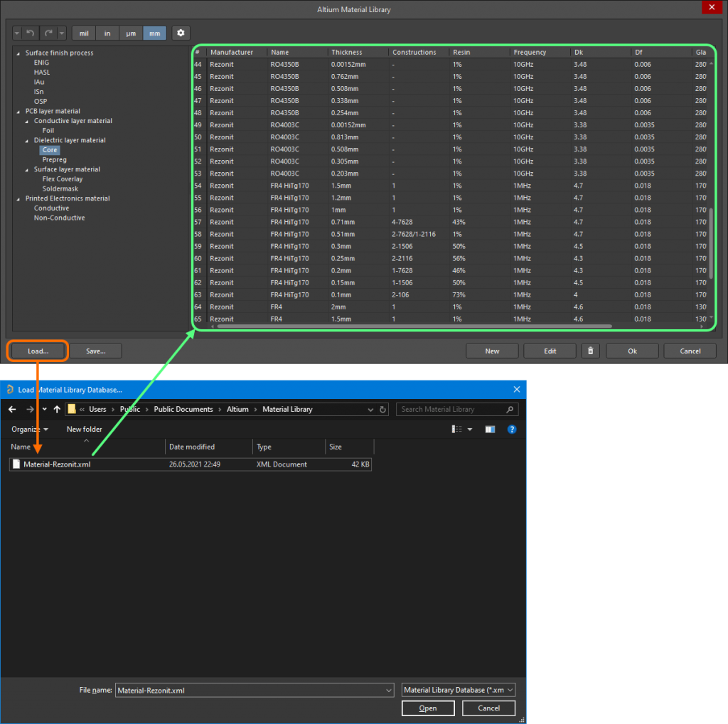Switch units to inches

click(x=107, y=33)
